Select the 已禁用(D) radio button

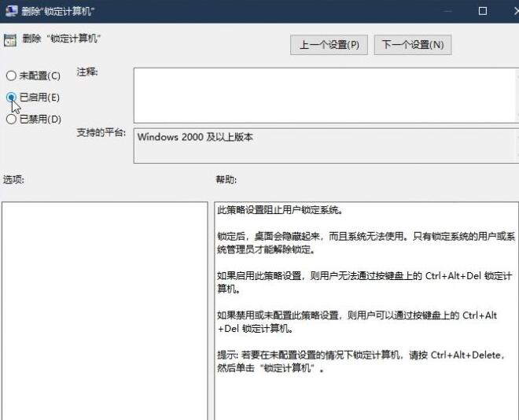[11, 119]
